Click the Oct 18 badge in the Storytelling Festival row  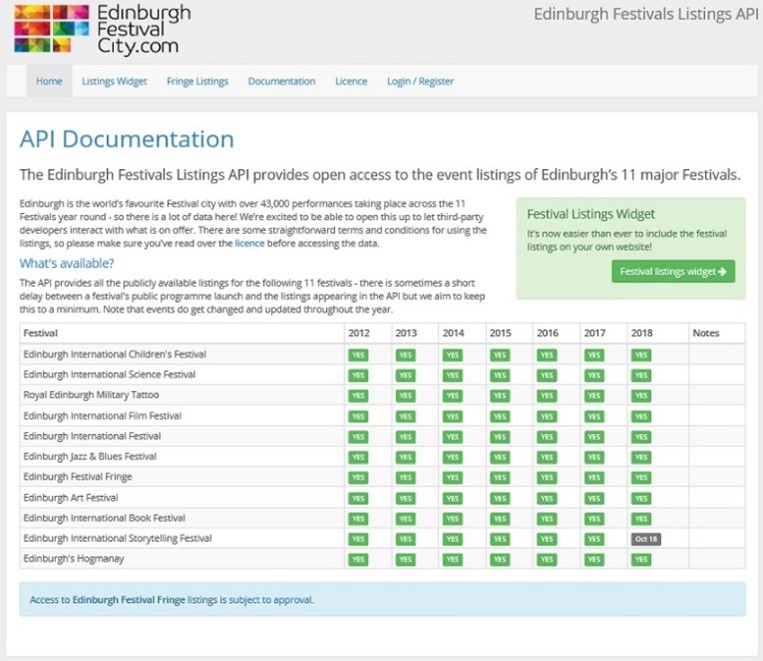point(646,539)
